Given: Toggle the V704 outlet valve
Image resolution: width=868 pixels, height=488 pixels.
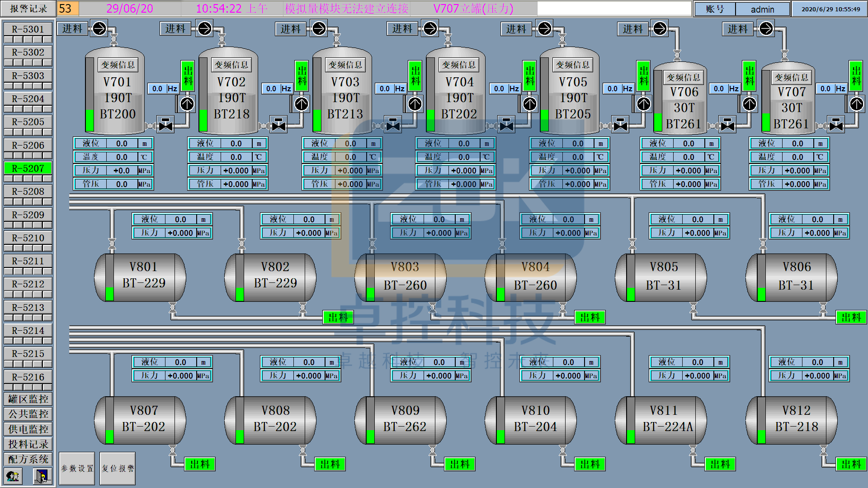Looking at the screenshot, I should coord(506,124).
